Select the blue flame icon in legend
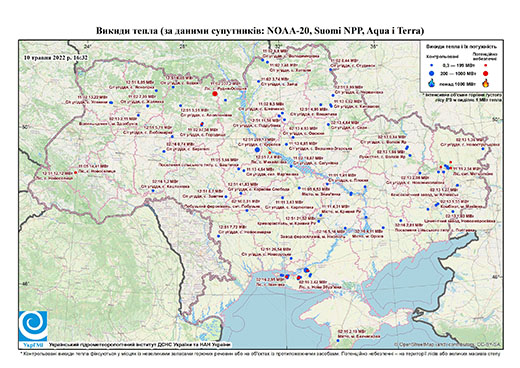 tap(432, 83)
